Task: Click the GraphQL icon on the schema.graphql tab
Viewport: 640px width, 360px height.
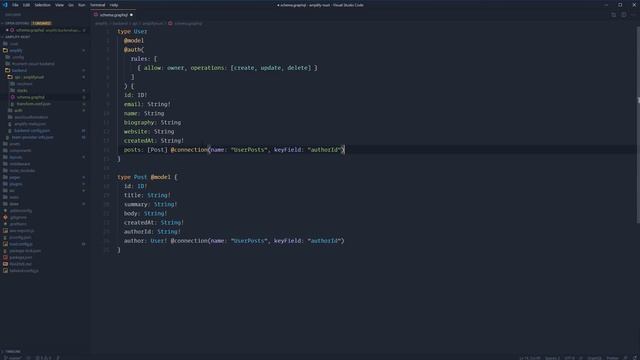Action: tap(96, 15)
